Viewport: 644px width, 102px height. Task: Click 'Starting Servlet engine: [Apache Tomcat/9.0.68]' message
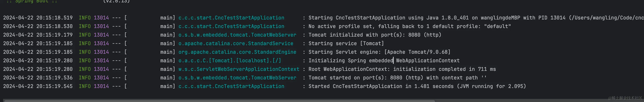[379, 52]
